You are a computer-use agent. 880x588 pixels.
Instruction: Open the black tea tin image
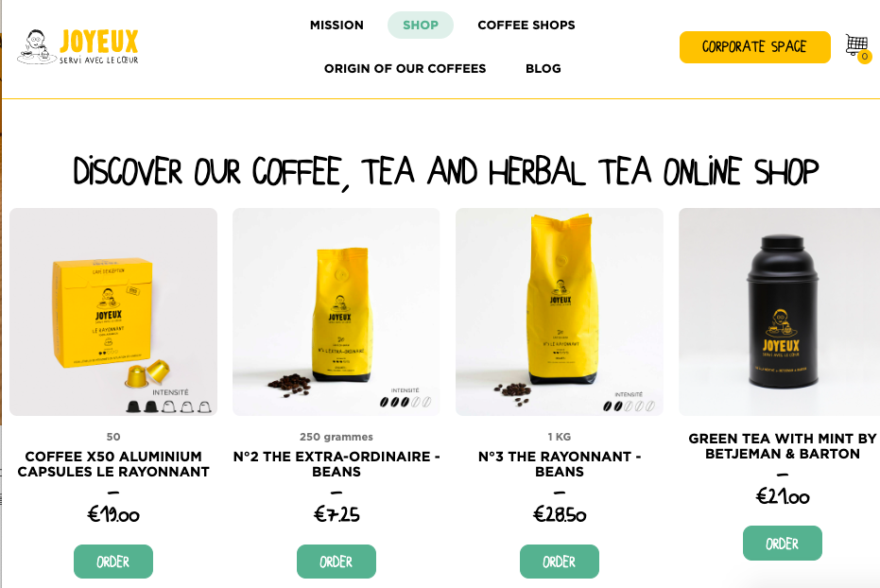point(780,312)
